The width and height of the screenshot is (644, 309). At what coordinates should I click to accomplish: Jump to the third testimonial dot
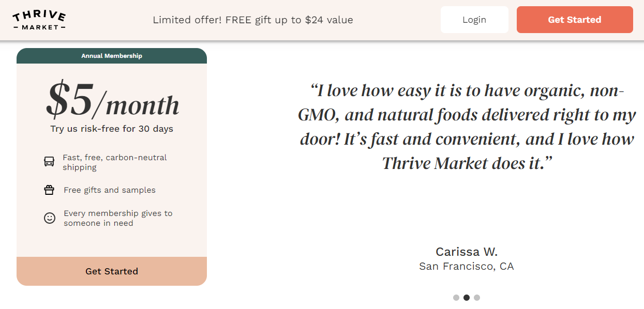(x=477, y=298)
